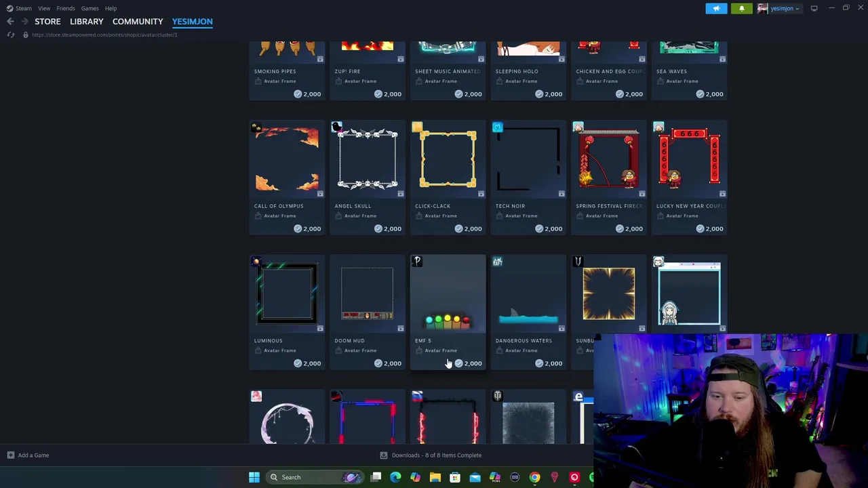This screenshot has width=868, height=488.
Task: Open Microsoft 365 from the taskbar
Action: [494, 477]
